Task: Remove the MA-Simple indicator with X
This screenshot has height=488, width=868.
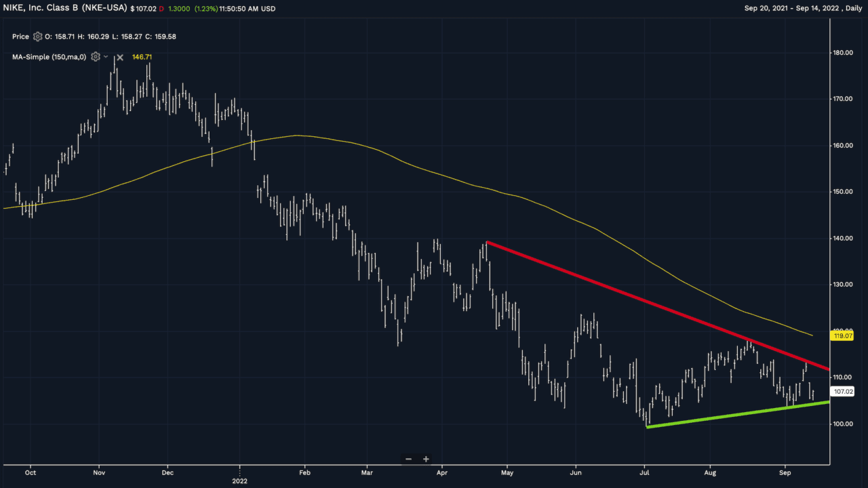Action: click(x=120, y=58)
